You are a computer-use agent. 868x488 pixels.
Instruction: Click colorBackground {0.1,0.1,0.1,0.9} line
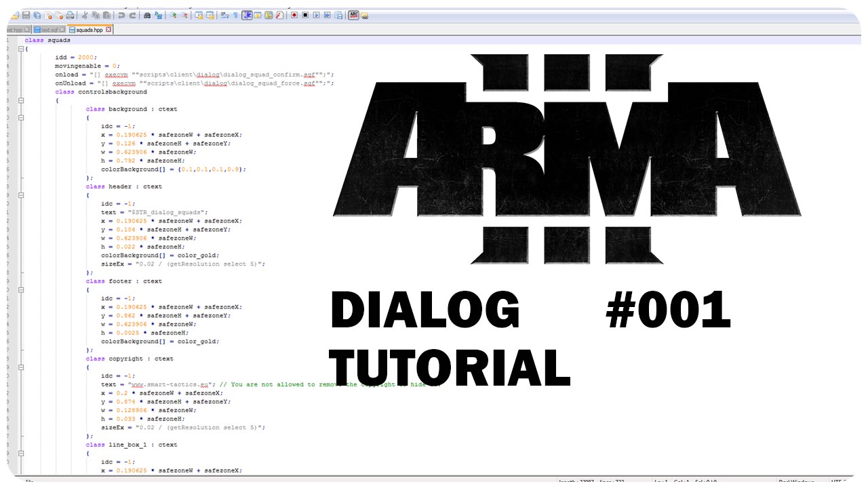[x=174, y=169]
